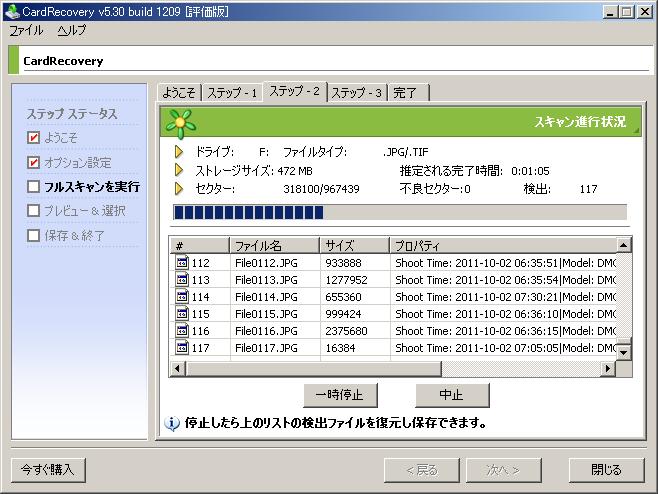
Task: Toggle the プレビュー & 選択 checkbox
Action: 33,211
